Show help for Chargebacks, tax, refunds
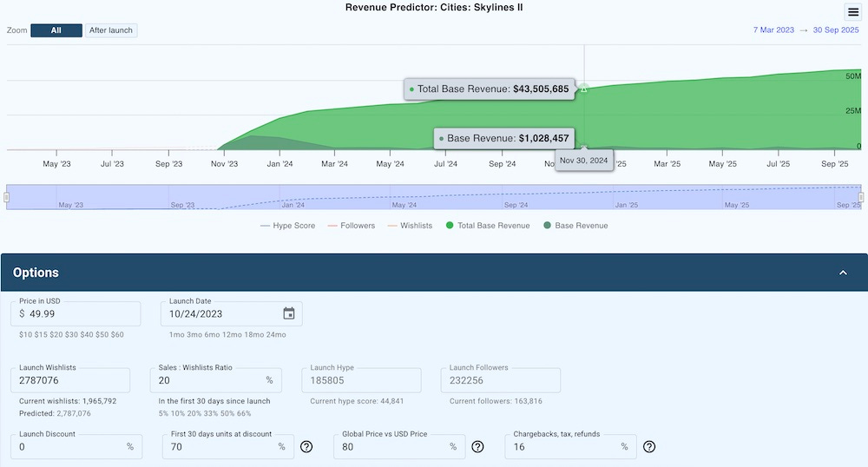Image resolution: width=868 pixels, height=467 pixels. (649, 446)
